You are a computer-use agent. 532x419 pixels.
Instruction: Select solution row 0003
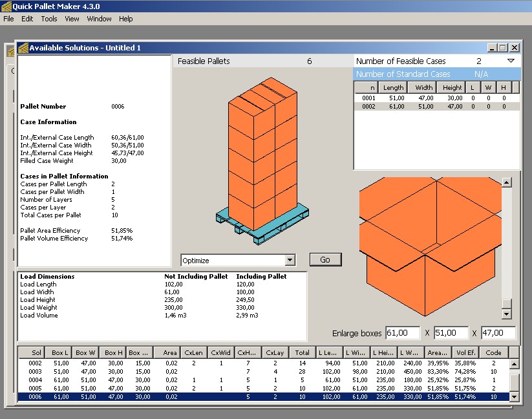point(264,372)
